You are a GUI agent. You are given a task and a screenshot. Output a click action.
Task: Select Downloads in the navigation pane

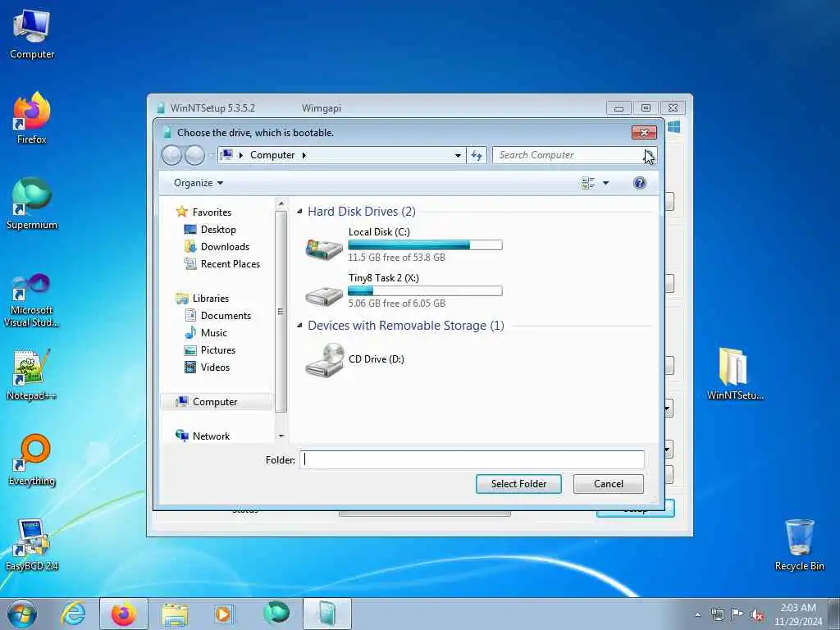pos(225,246)
